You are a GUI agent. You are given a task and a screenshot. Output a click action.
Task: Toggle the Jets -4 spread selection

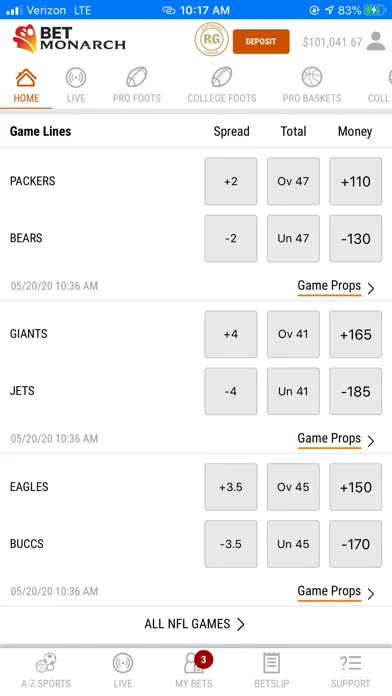[x=231, y=391]
